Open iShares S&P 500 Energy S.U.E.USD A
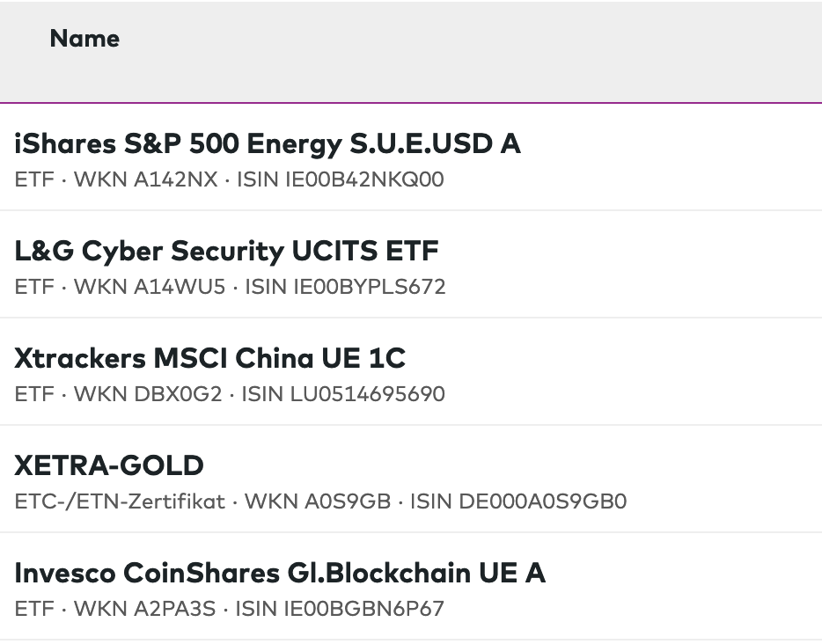822x644 pixels. pos(268,143)
